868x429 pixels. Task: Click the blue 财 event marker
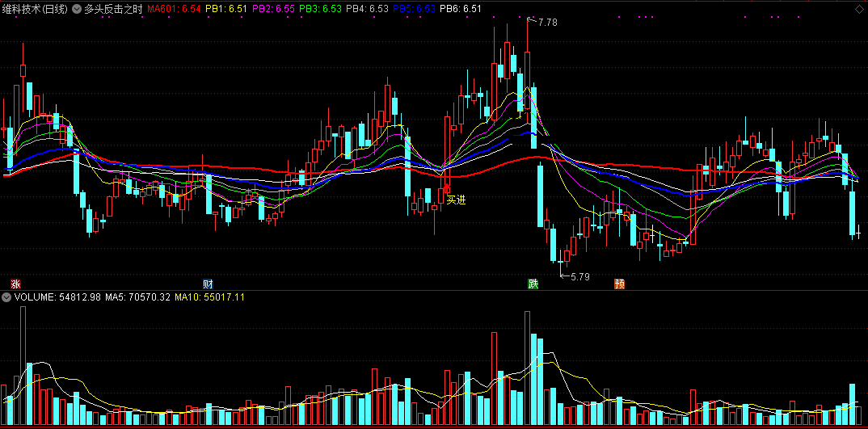coord(209,284)
